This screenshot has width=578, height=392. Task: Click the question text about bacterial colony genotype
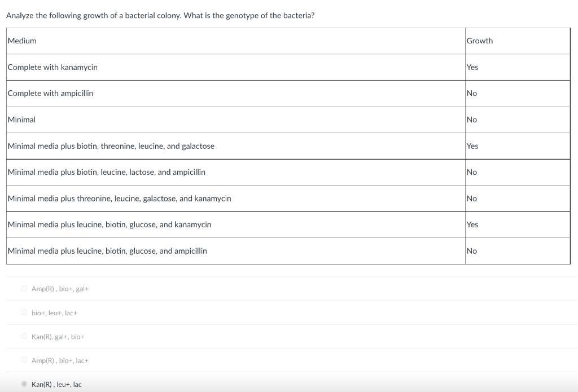tap(160, 15)
